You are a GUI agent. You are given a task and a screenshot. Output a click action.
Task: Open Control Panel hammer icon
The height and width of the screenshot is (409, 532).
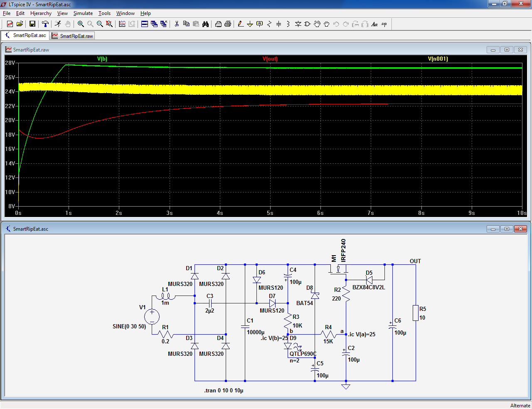click(x=45, y=24)
